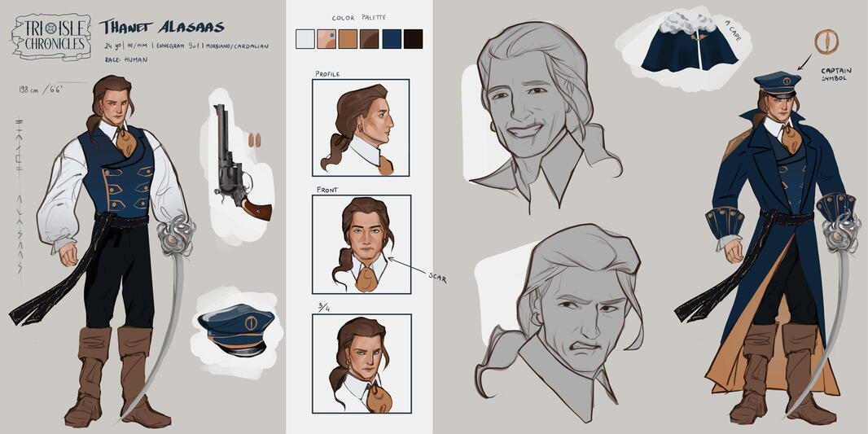The width and height of the screenshot is (868, 434).
Task: Click the '3/4' label
Action: click(x=322, y=309)
